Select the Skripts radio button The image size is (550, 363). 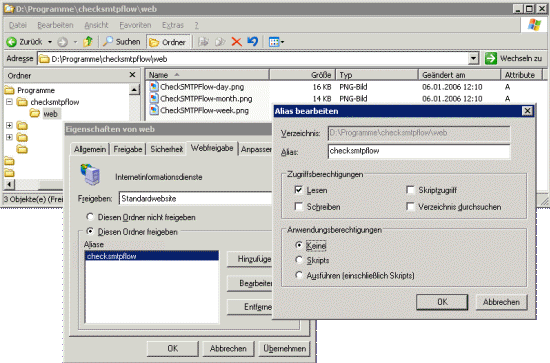299,260
